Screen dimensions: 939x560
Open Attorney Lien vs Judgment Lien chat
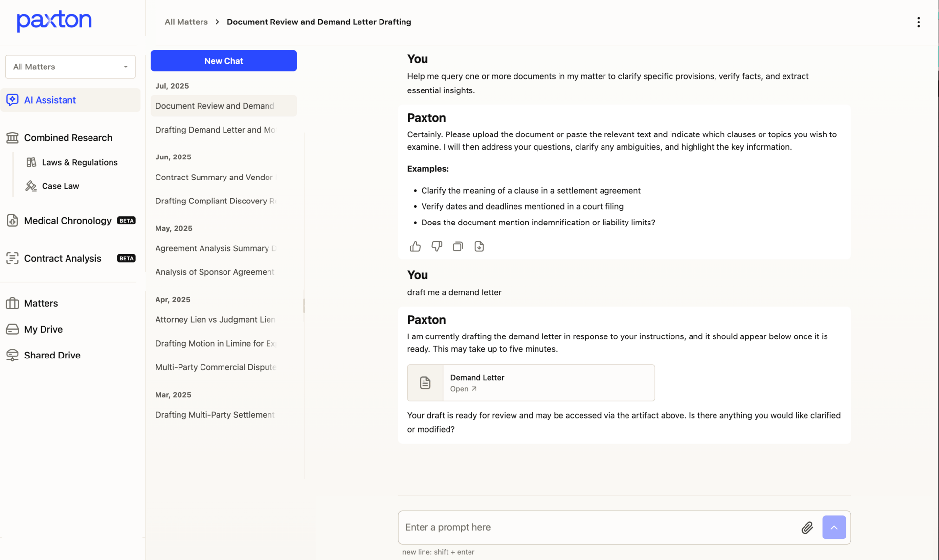point(215,319)
